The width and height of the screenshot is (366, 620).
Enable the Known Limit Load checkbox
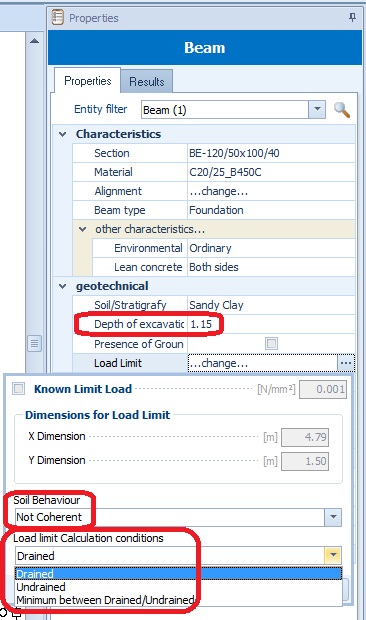coord(18,389)
